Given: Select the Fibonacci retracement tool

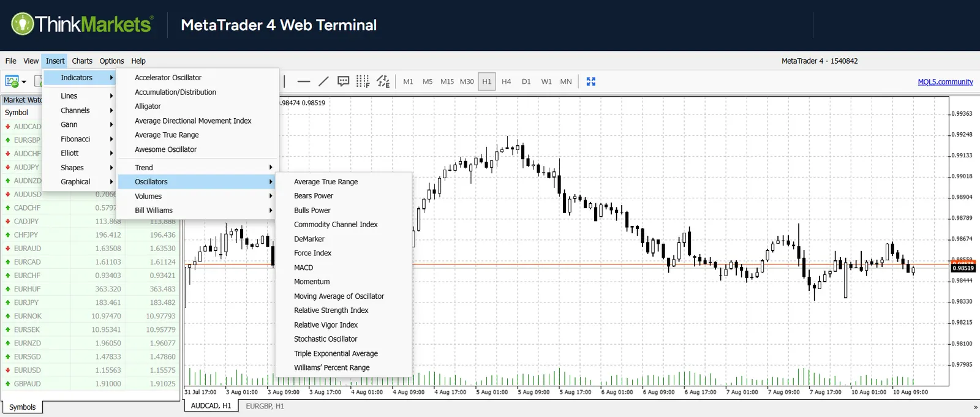Looking at the screenshot, I should tap(363, 81).
